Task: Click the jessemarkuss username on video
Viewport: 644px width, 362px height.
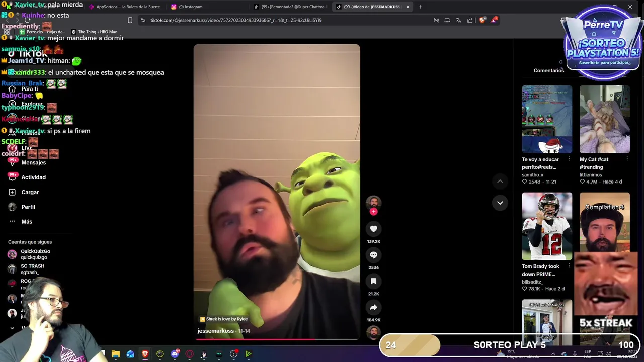Action: click(215, 331)
